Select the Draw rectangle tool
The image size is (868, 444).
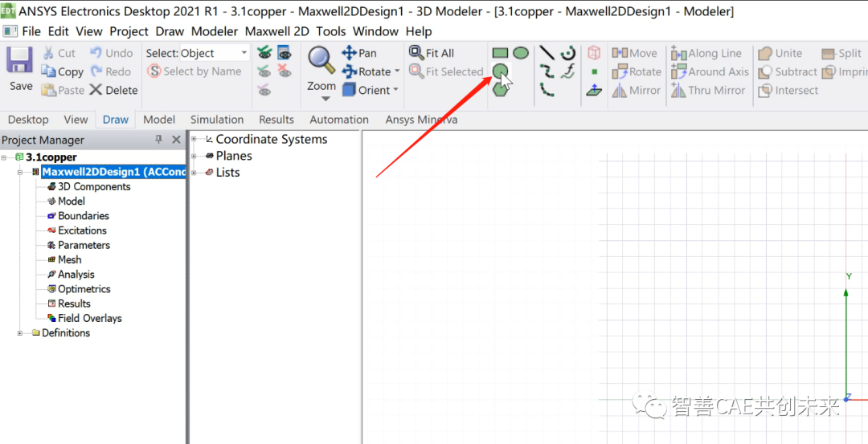coord(500,53)
